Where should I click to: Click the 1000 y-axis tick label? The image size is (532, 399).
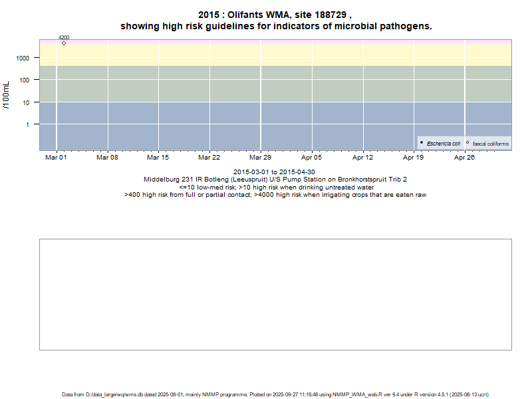[23, 58]
